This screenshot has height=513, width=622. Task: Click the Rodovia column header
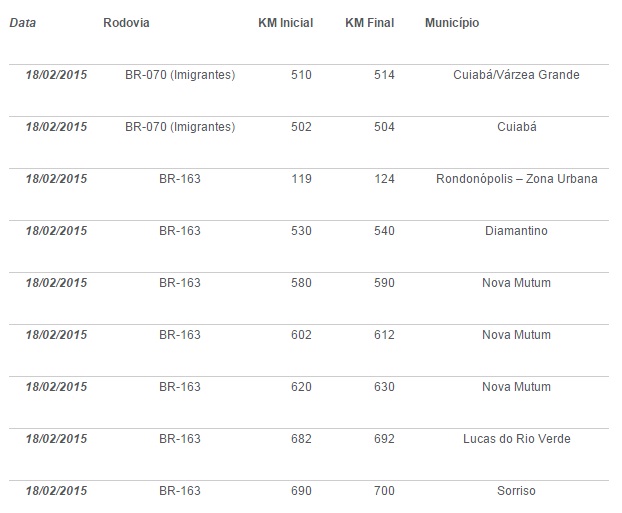tap(125, 23)
